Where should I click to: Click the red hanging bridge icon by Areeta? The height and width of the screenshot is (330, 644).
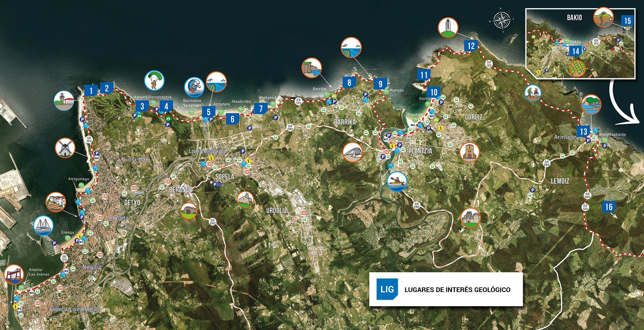click(x=14, y=274)
